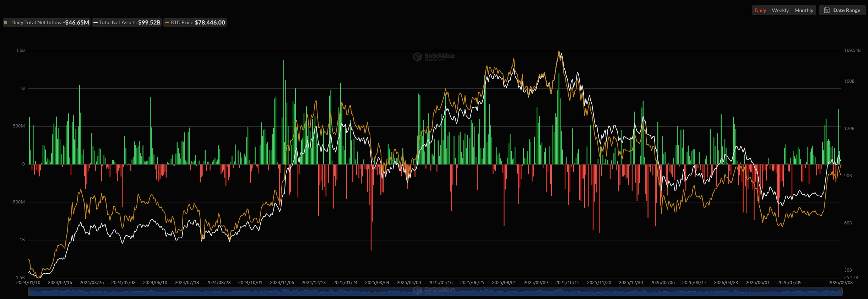Toggle Daily Total Net Inflow series
The width and height of the screenshot is (868, 299).
[x=47, y=22]
